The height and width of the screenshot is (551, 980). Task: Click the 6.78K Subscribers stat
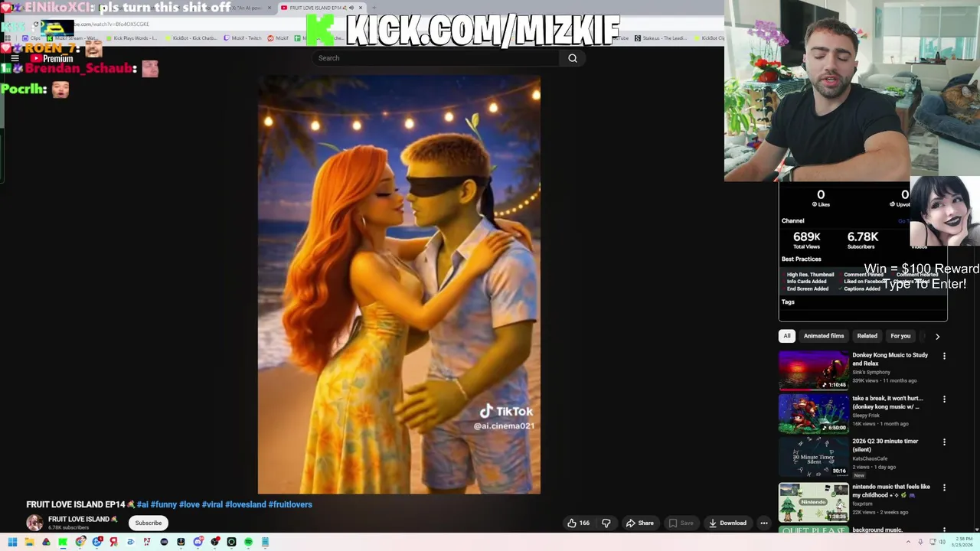point(862,240)
